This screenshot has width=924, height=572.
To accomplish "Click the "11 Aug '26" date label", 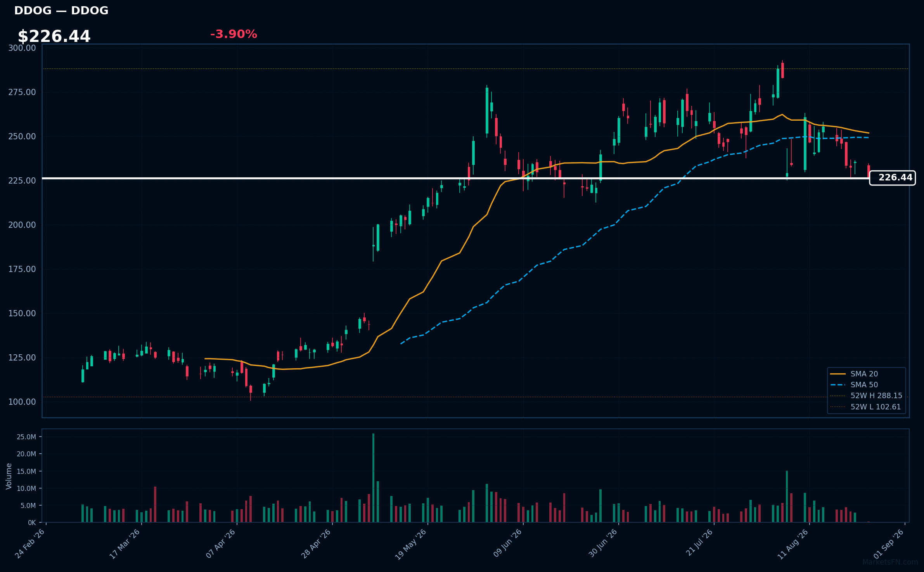I will [x=793, y=544].
